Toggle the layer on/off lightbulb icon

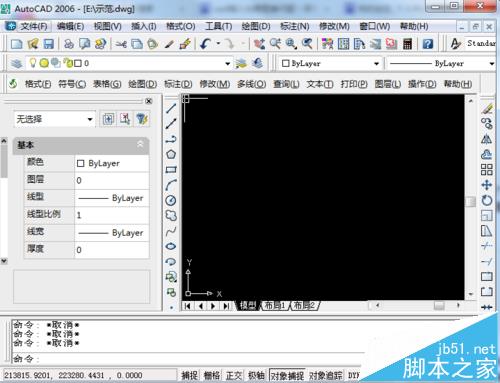tap(33, 63)
